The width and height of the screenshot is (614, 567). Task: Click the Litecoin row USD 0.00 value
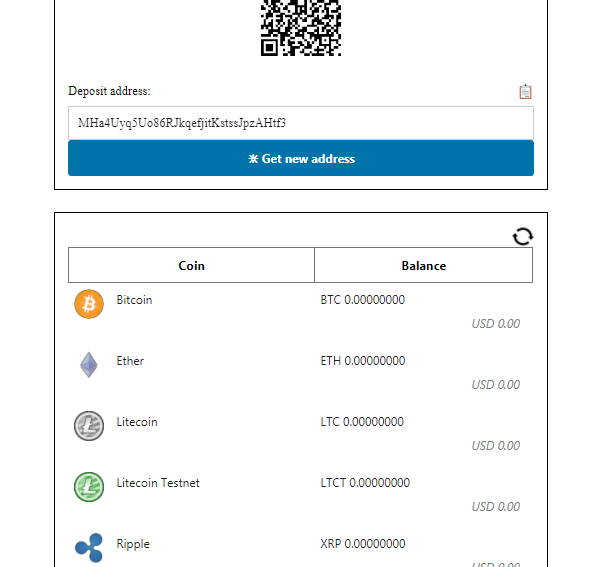point(496,446)
